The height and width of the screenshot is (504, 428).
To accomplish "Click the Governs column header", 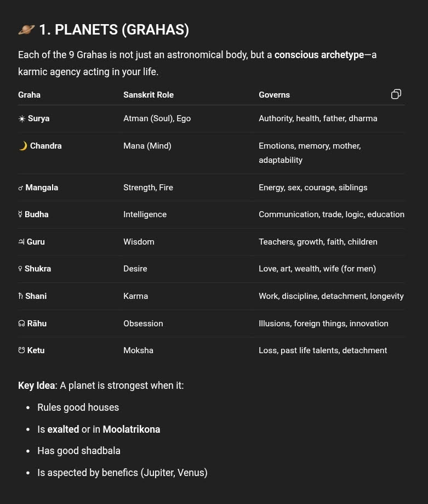I will pyautogui.click(x=274, y=95).
